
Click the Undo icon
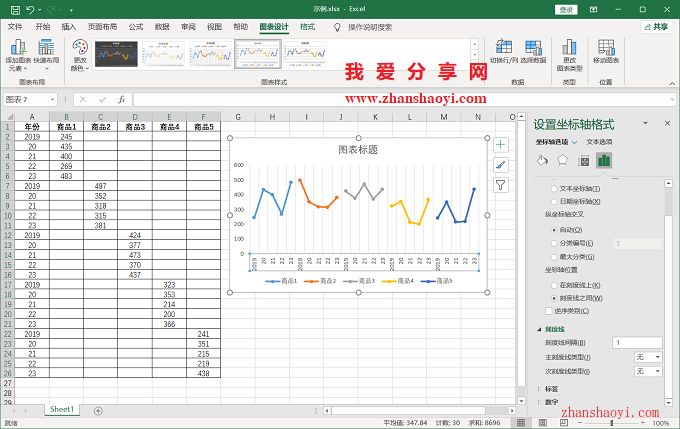point(30,10)
